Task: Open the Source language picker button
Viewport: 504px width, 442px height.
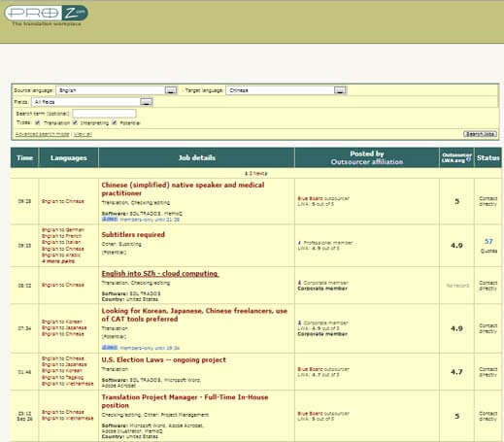Action: (171, 90)
